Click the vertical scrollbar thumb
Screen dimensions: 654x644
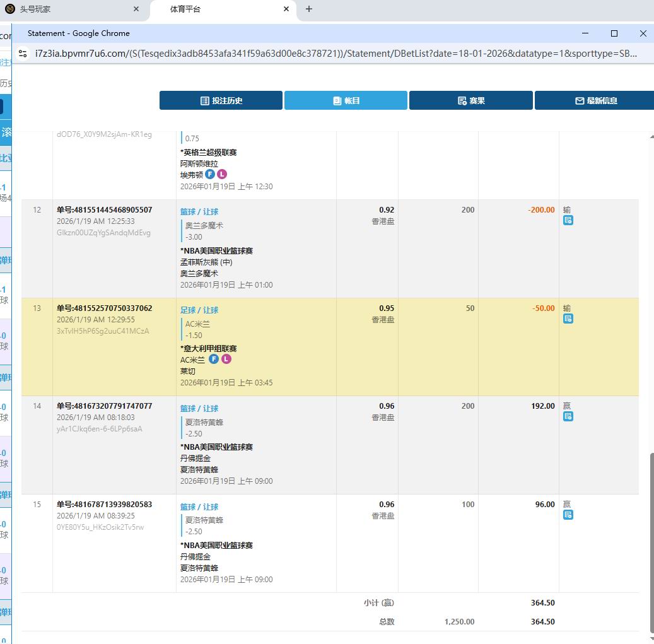[651, 542]
